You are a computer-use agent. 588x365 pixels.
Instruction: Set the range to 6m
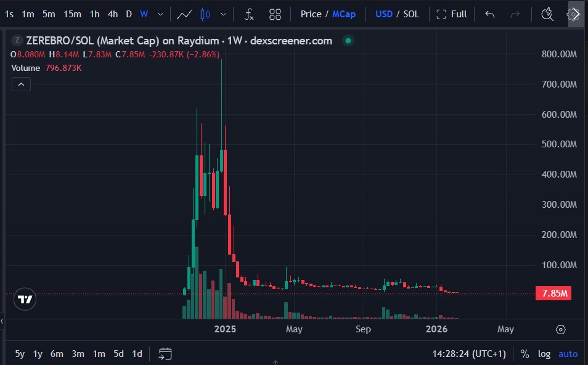pyautogui.click(x=57, y=354)
